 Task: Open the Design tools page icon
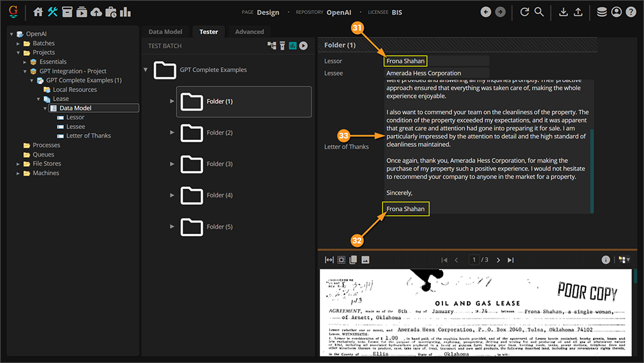point(52,12)
